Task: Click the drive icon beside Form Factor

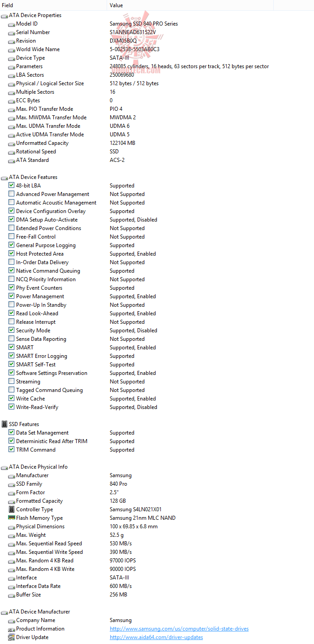Action: pyautogui.click(x=12, y=493)
